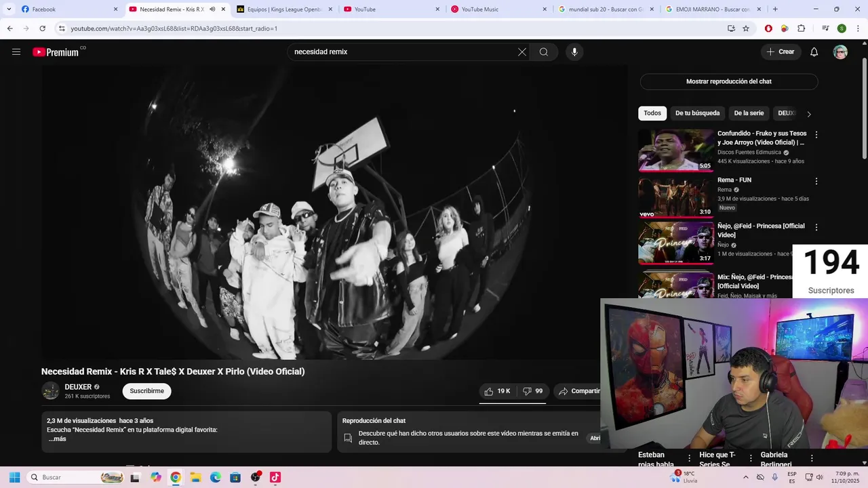Go back in browser history
This screenshot has height=488, width=868.
coord(9,28)
